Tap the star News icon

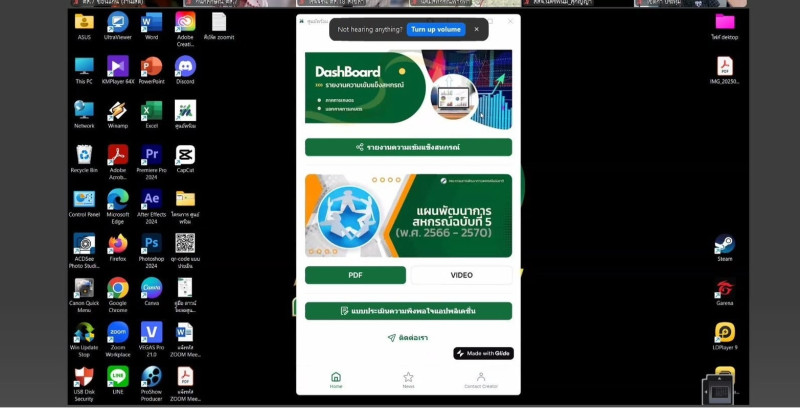click(x=408, y=379)
